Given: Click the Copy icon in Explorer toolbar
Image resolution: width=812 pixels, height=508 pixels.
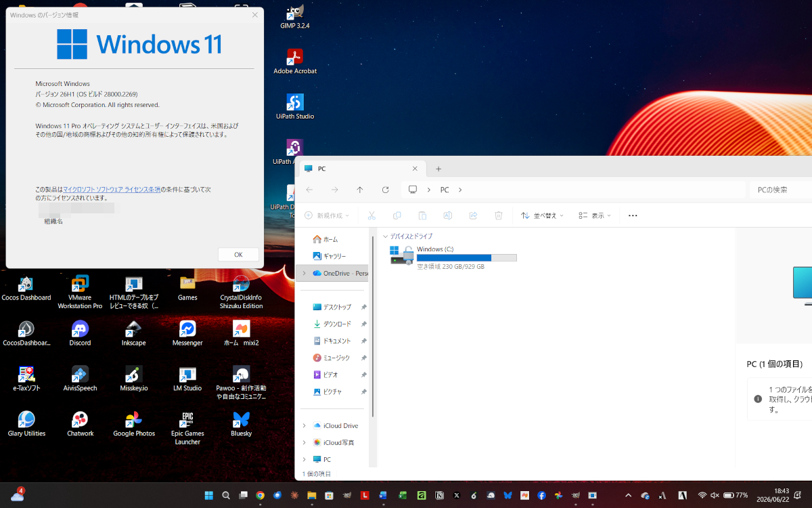Looking at the screenshot, I should (397, 215).
